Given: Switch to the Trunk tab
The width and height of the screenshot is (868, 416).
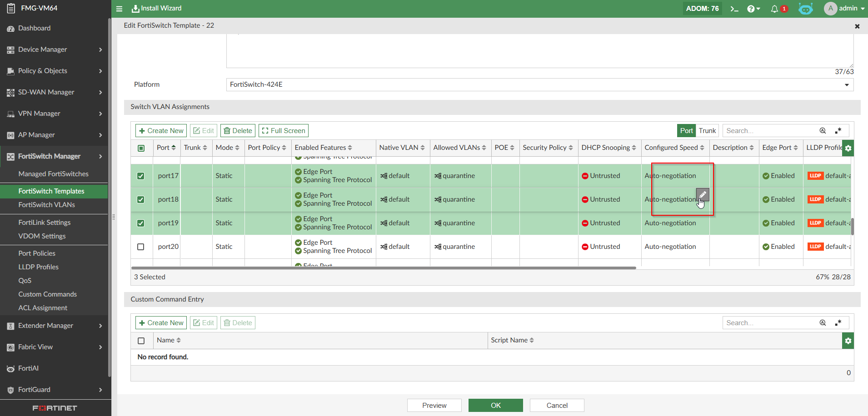Looking at the screenshot, I should coord(706,130).
